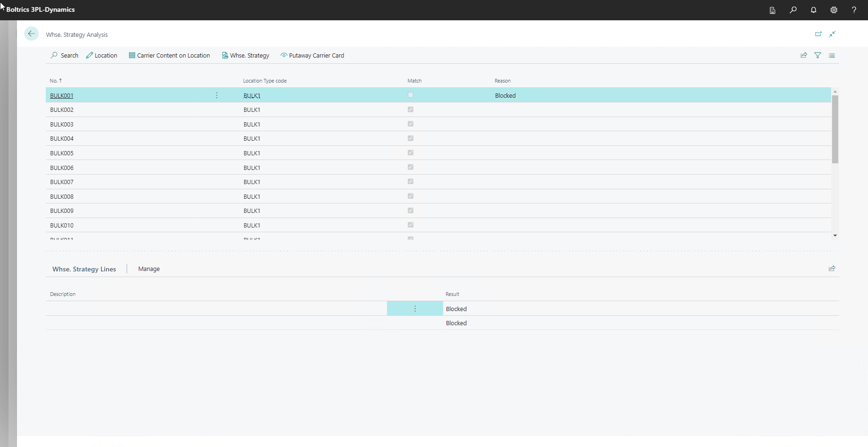Open the help question mark

tap(854, 10)
